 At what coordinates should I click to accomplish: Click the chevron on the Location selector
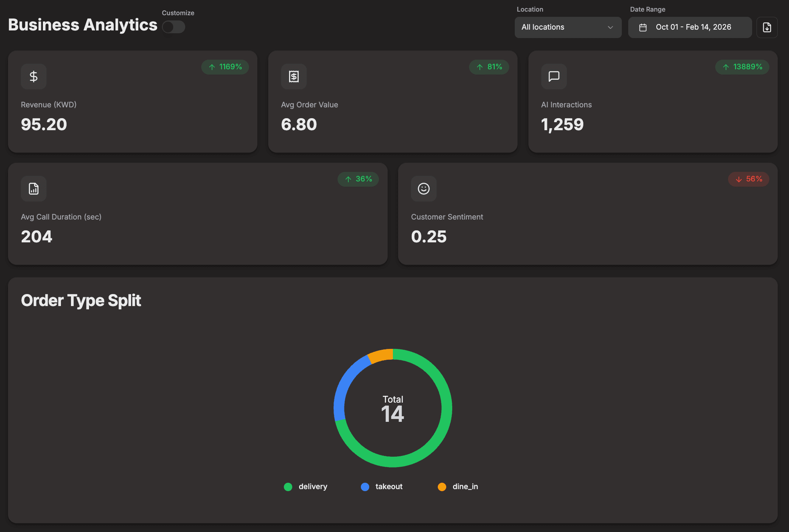tap(610, 27)
